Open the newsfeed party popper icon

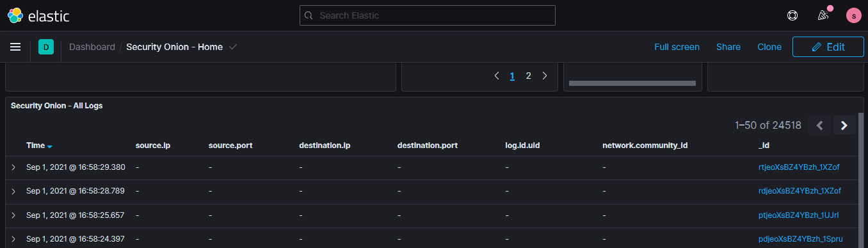tap(824, 15)
